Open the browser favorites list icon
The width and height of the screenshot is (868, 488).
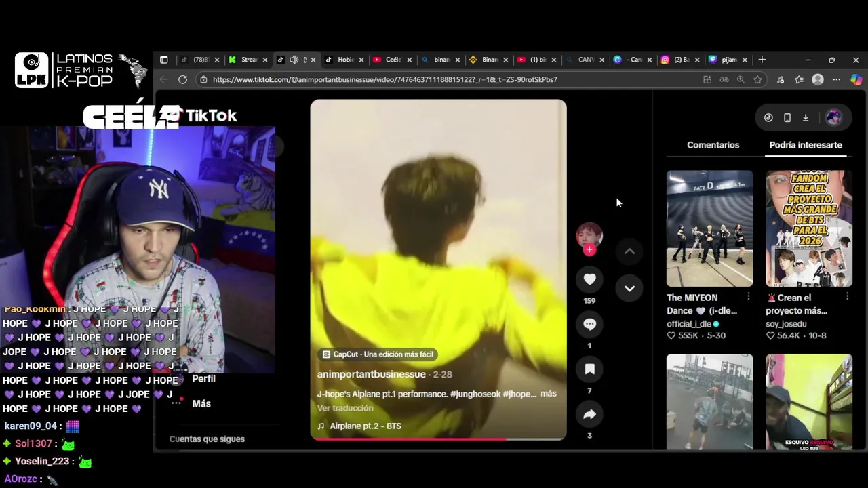(x=799, y=79)
